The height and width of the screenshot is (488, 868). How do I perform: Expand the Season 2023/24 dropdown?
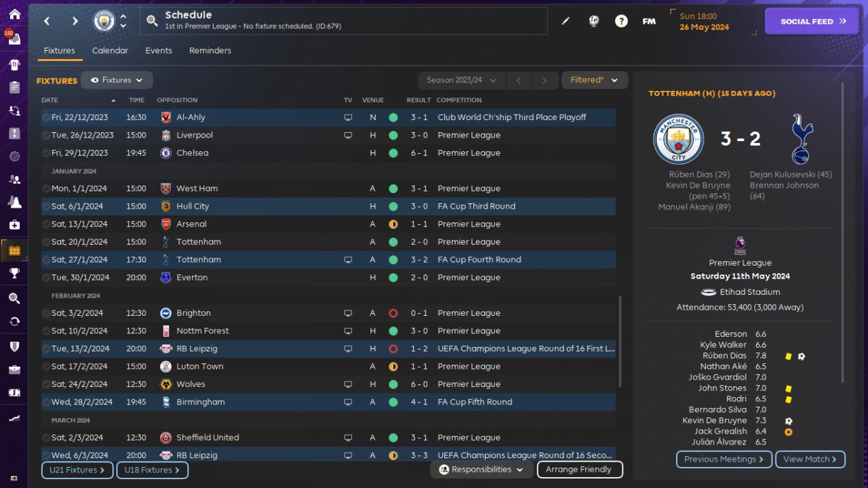(461, 81)
